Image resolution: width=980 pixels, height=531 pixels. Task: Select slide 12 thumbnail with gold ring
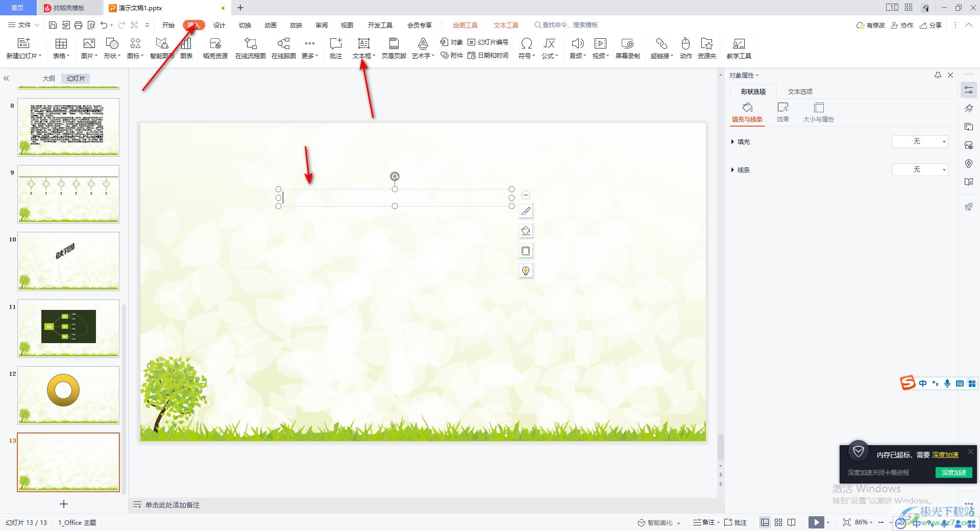click(68, 395)
